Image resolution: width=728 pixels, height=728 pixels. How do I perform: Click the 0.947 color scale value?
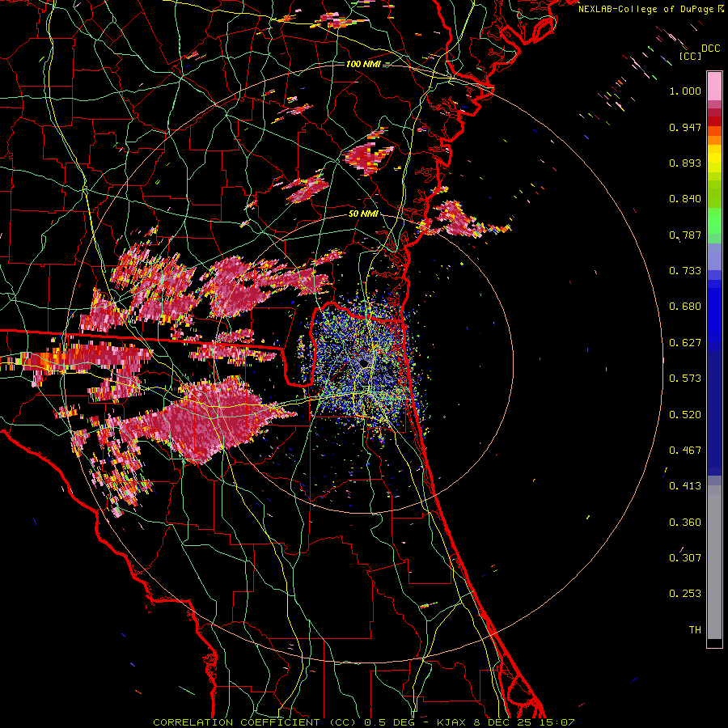pos(685,127)
